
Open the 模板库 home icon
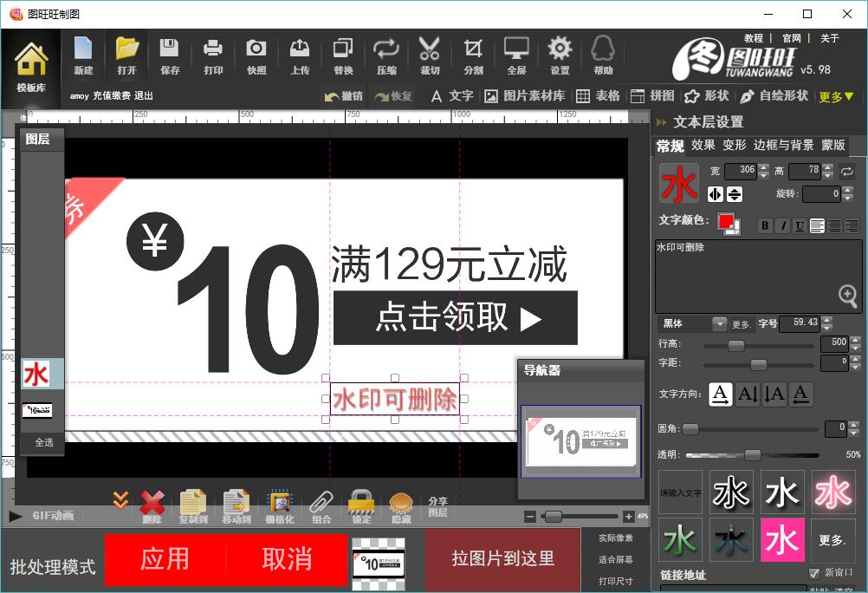click(x=31, y=66)
